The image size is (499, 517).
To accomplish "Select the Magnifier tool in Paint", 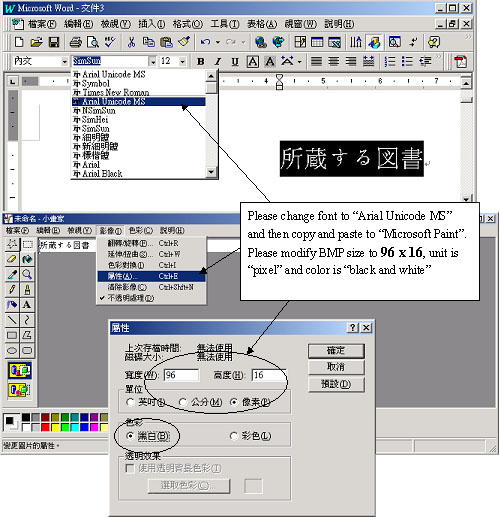I will click(27, 274).
